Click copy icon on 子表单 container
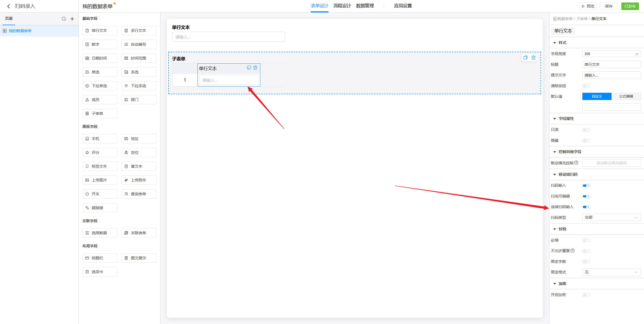 (x=525, y=58)
